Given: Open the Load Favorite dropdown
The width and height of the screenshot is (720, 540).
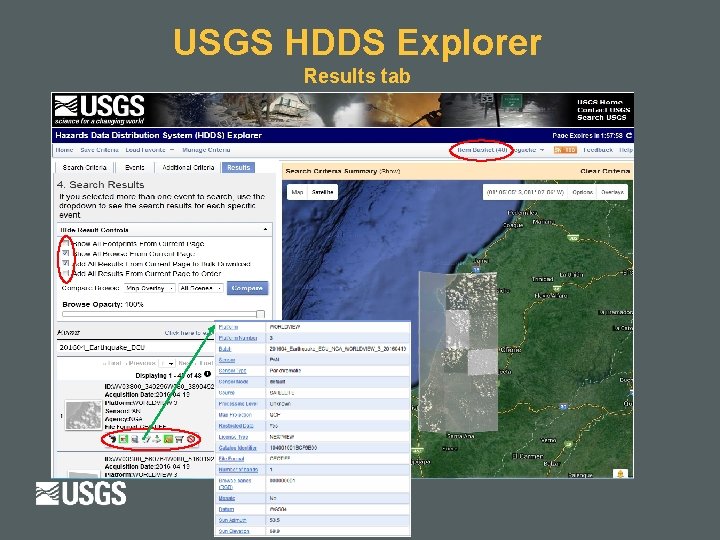Looking at the screenshot, I should pos(150,150).
